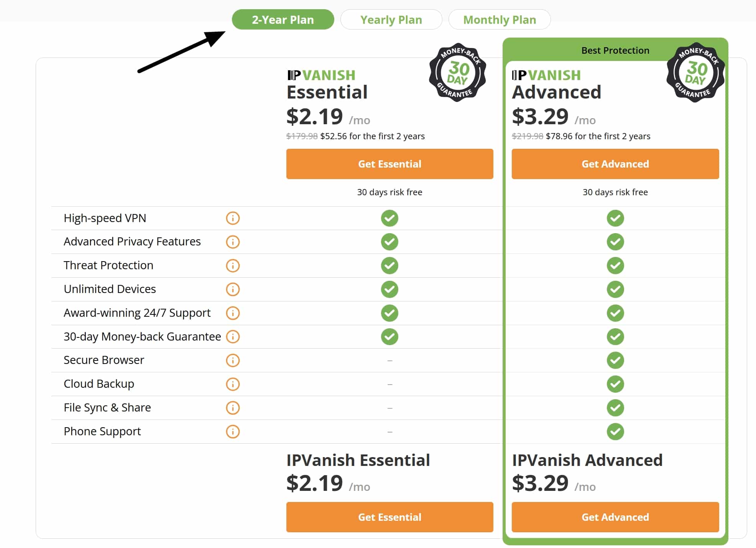The height and width of the screenshot is (548, 756).
Task: Click the bottom Get Advanced button
Action: tap(615, 517)
